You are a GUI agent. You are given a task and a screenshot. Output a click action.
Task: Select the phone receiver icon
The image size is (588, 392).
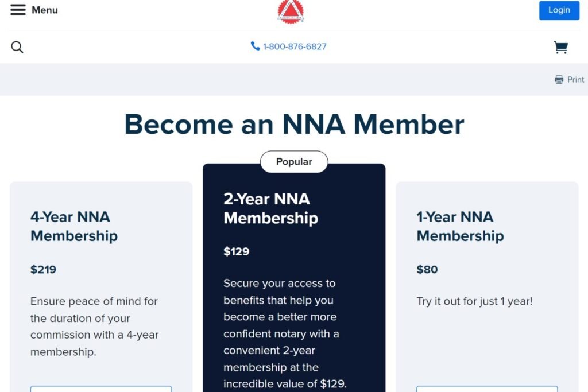254,46
